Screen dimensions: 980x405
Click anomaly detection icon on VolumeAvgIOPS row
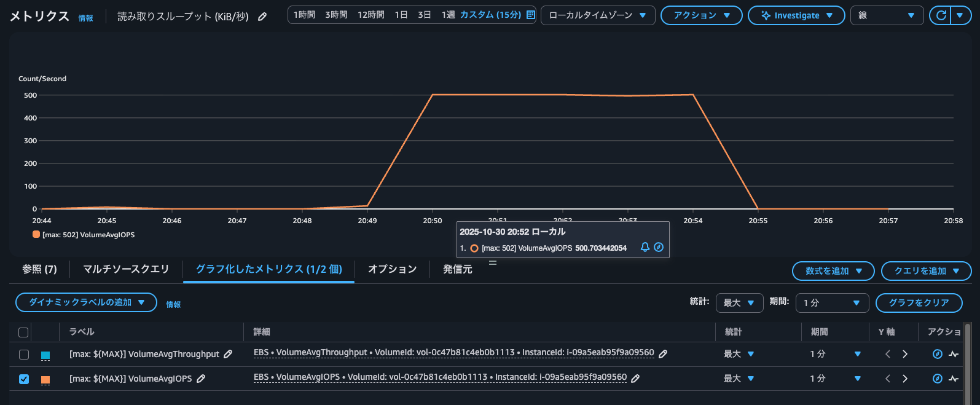pos(953,379)
